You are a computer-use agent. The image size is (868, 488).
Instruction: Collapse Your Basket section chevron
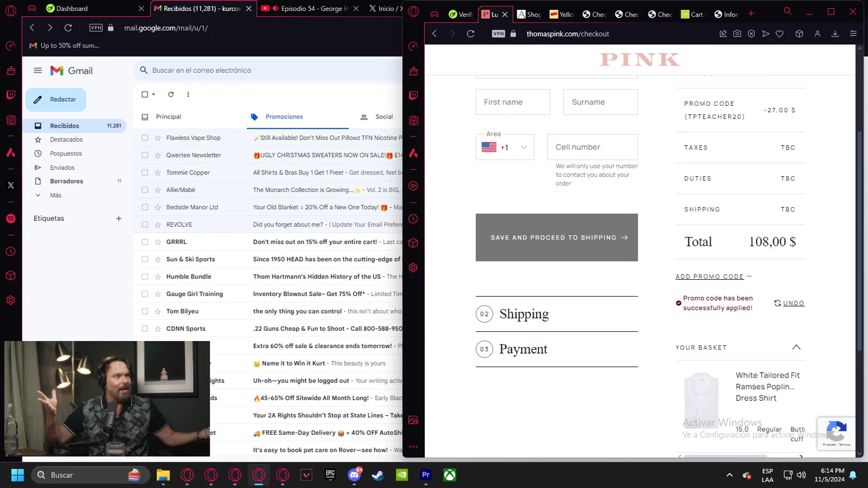point(796,347)
